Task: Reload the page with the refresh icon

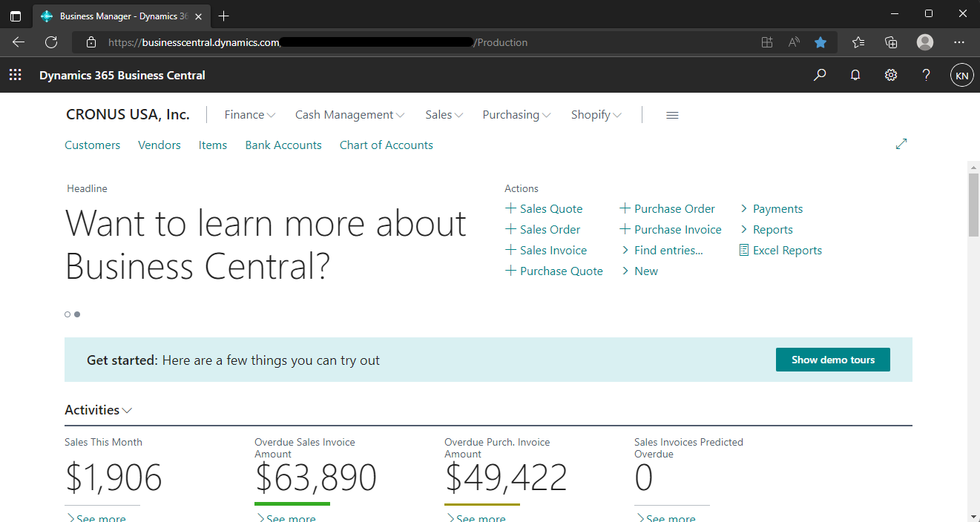Action: coord(51,42)
